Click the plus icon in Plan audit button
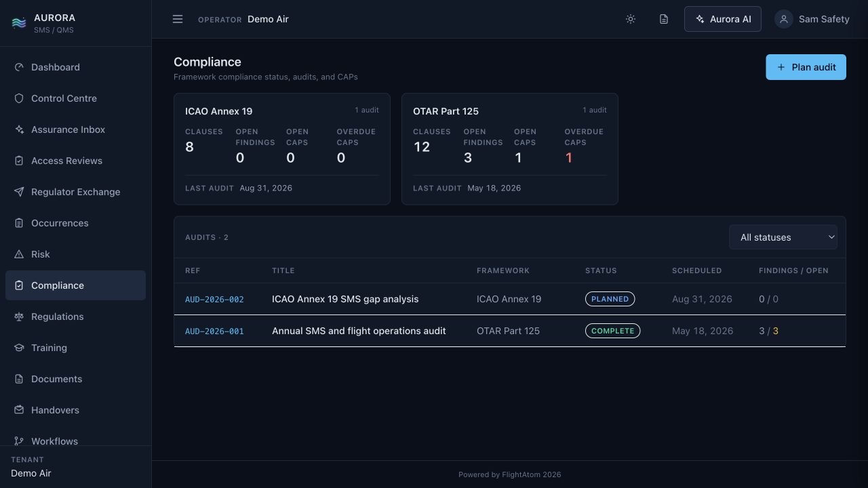 point(781,67)
